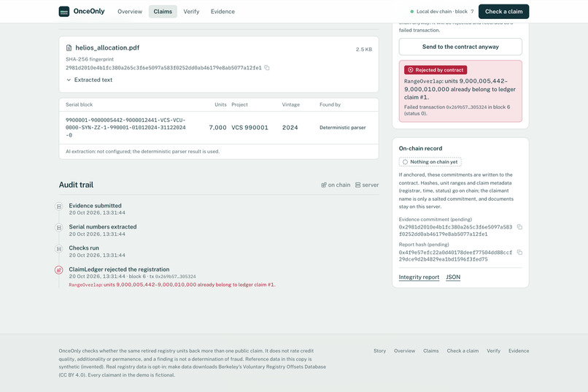Click the Verify footer link
Screen dimensions: 588x392
pos(493,350)
